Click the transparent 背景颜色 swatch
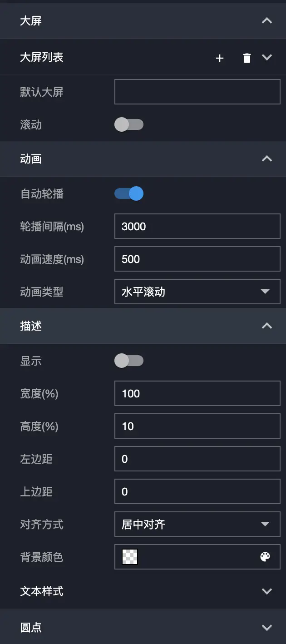 pyautogui.click(x=130, y=557)
